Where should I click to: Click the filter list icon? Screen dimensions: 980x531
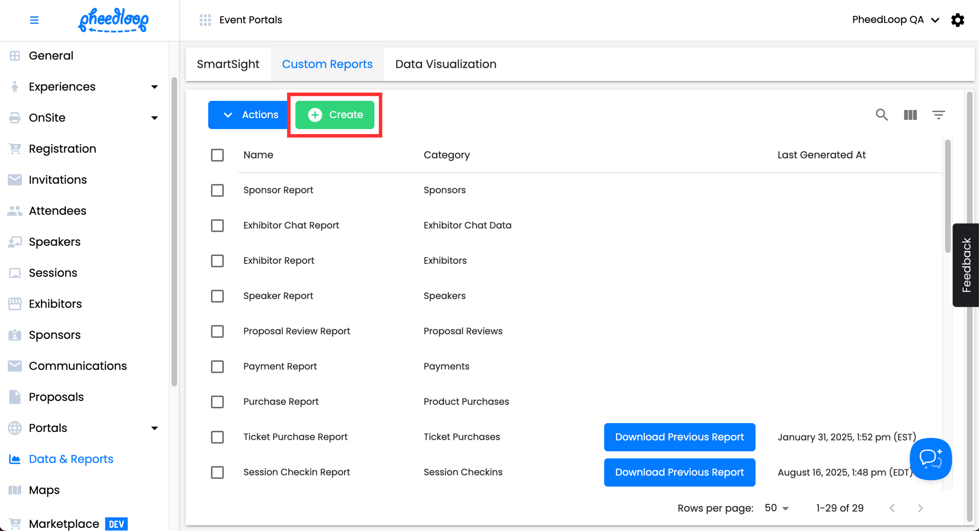point(938,115)
